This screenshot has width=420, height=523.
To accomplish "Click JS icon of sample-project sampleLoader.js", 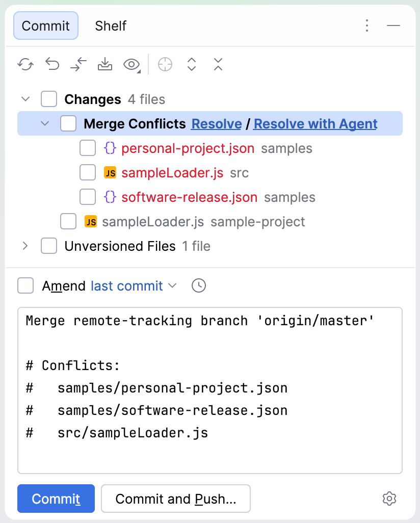I will coord(91,222).
